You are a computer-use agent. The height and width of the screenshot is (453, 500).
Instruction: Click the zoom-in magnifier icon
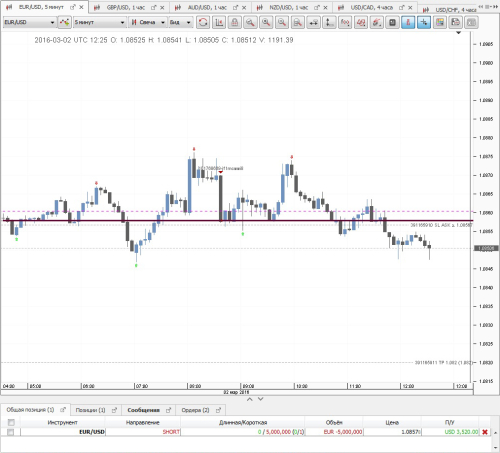pyautogui.click(x=266, y=22)
